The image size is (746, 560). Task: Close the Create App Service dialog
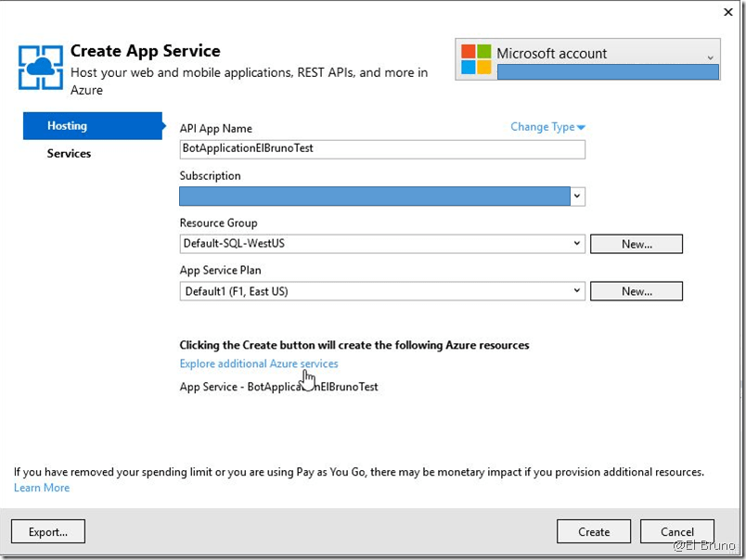727,12
